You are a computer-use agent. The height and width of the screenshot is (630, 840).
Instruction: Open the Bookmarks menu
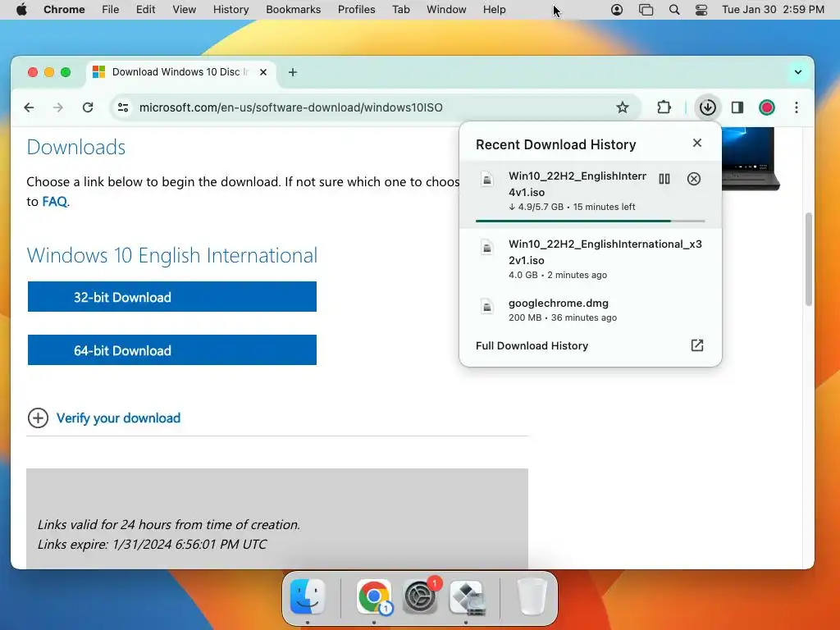click(x=293, y=10)
